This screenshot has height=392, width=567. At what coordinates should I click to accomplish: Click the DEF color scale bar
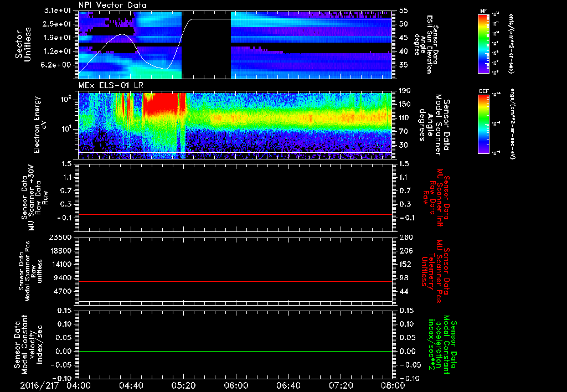[x=483, y=124]
